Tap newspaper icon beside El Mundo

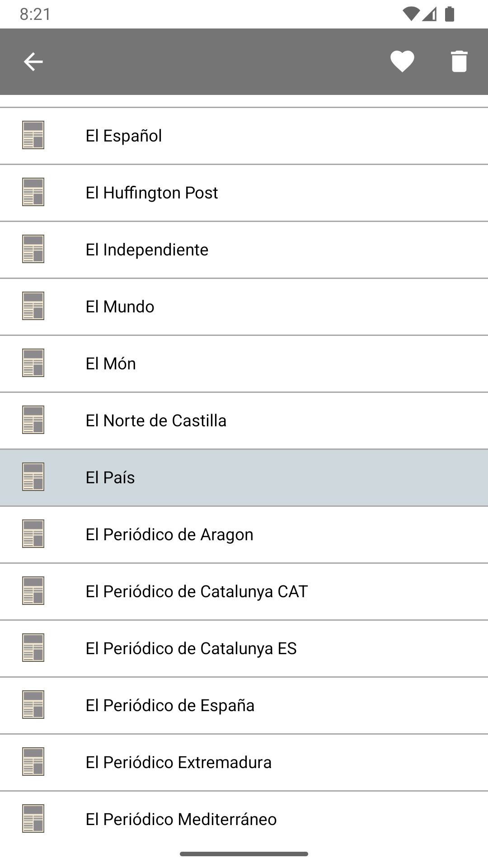click(x=33, y=306)
